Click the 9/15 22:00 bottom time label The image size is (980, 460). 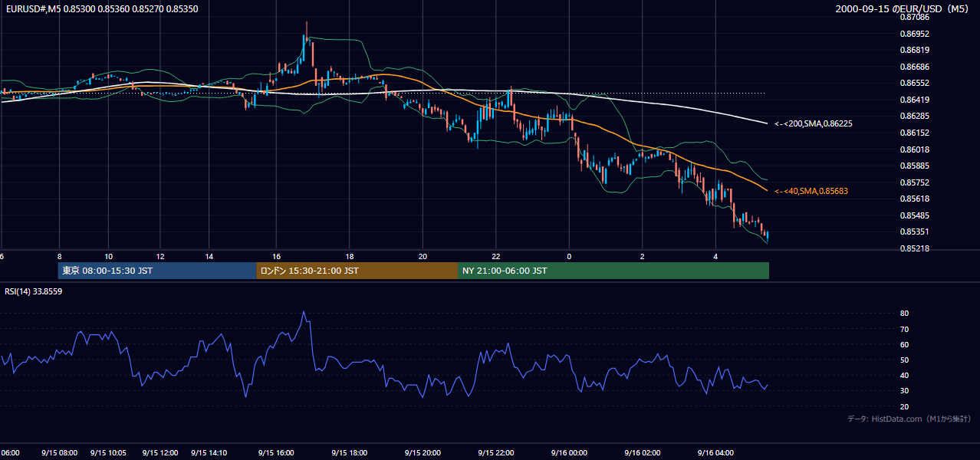[x=495, y=453]
